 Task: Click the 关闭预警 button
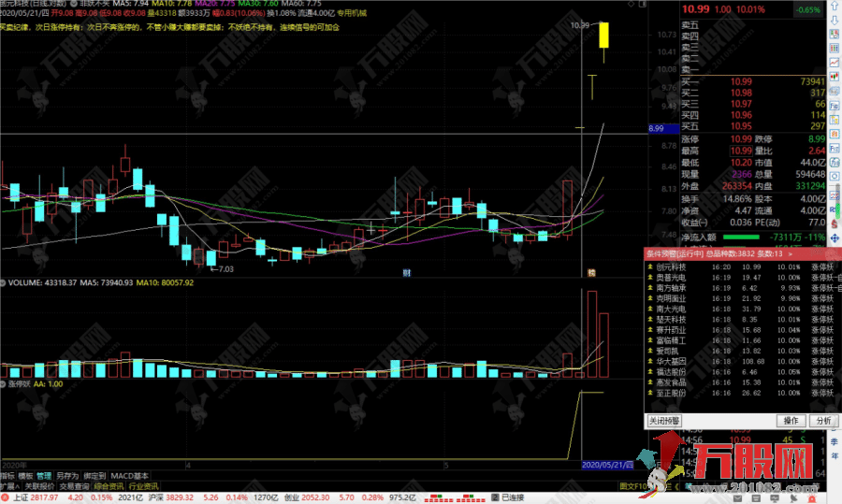[x=663, y=421]
